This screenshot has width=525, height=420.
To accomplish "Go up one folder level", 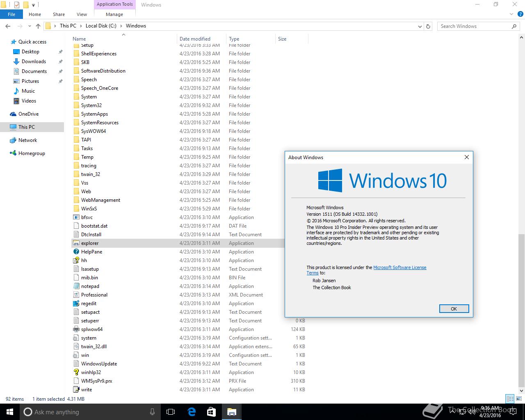I will (x=38, y=26).
